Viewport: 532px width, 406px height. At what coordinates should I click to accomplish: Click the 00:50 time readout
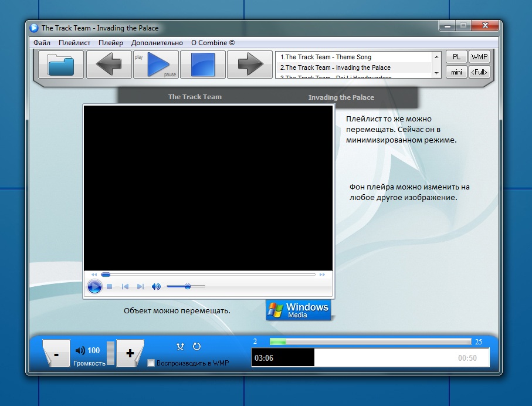467,358
